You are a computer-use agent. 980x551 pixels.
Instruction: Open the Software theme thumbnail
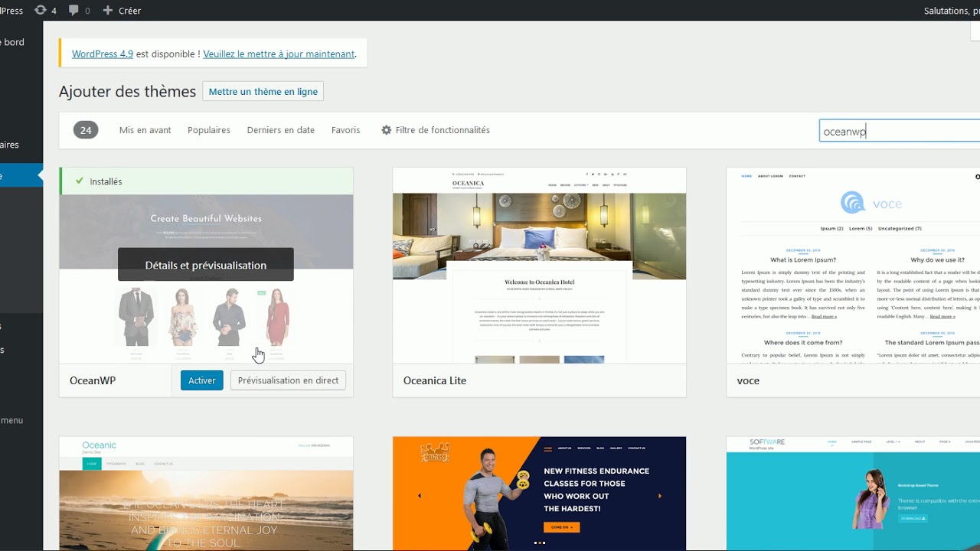click(853, 494)
